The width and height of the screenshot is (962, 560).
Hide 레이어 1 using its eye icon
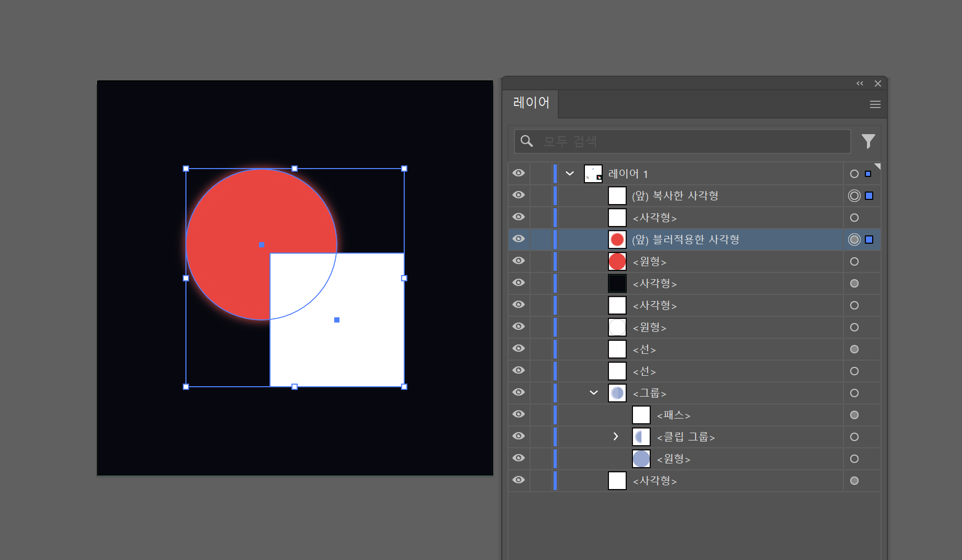click(x=519, y=173)
